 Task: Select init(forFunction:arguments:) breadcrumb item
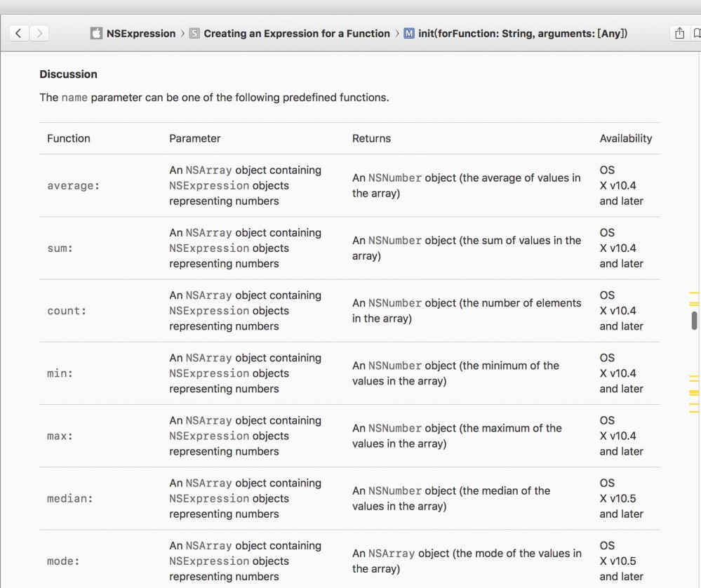pyautogui.click(x=523, y=33)
